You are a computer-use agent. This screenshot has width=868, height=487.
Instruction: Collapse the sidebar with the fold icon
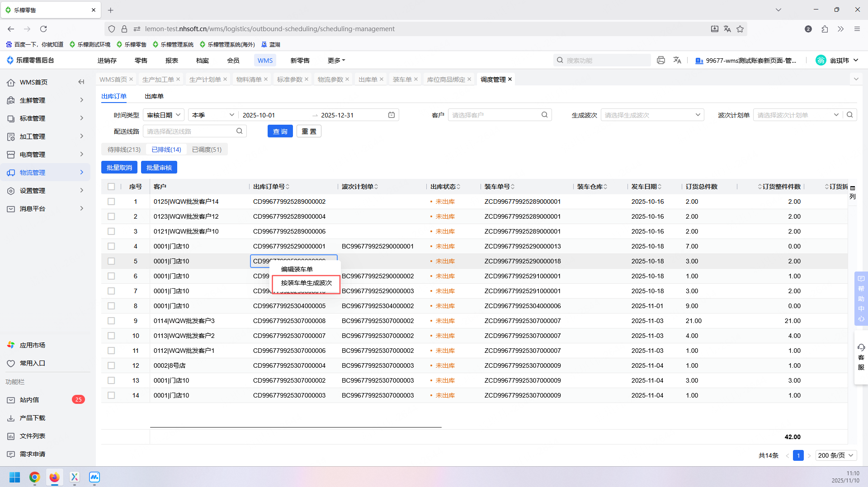pos(81,82)
